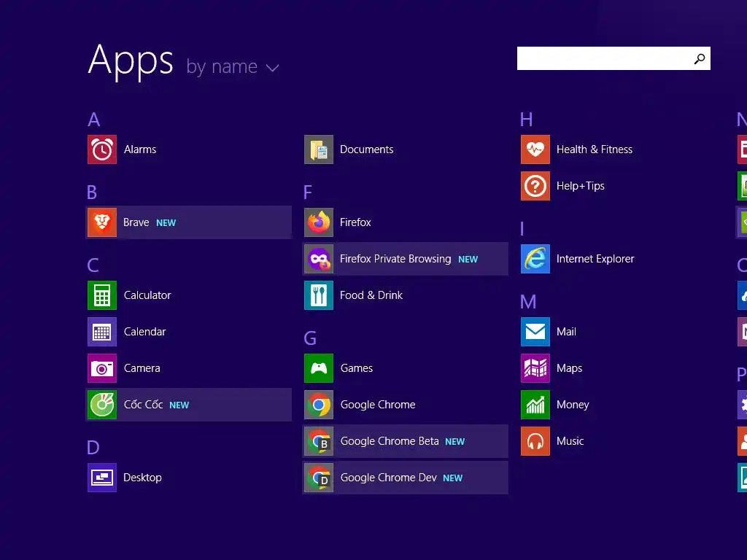
Task: Open the Documents folder icon
Action: coord(319,149)
